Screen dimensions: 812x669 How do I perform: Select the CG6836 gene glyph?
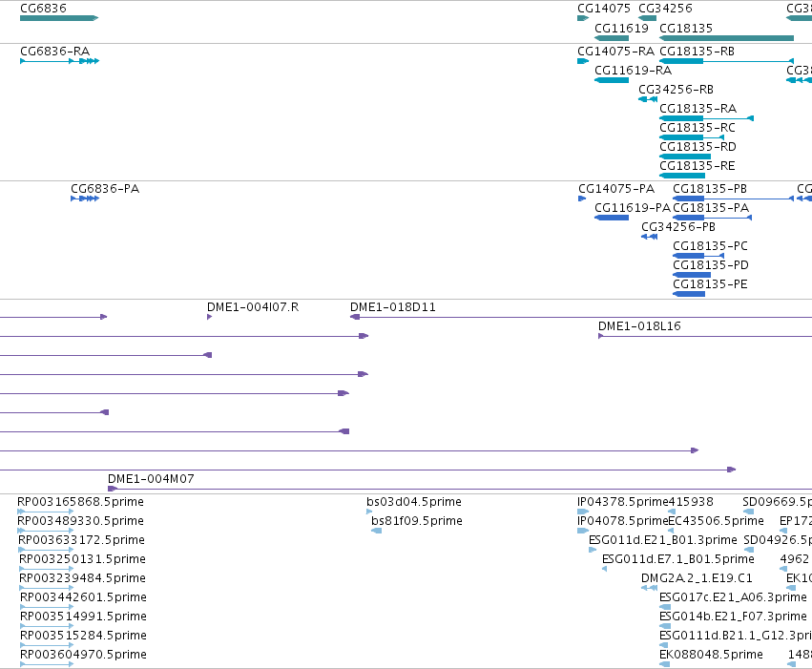coord(59,18)
